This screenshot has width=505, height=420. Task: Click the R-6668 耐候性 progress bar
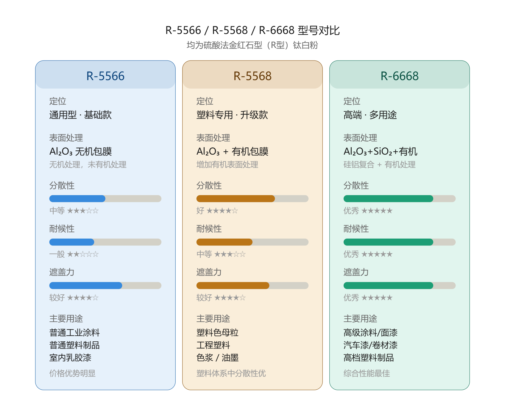(x=400, y=242)
